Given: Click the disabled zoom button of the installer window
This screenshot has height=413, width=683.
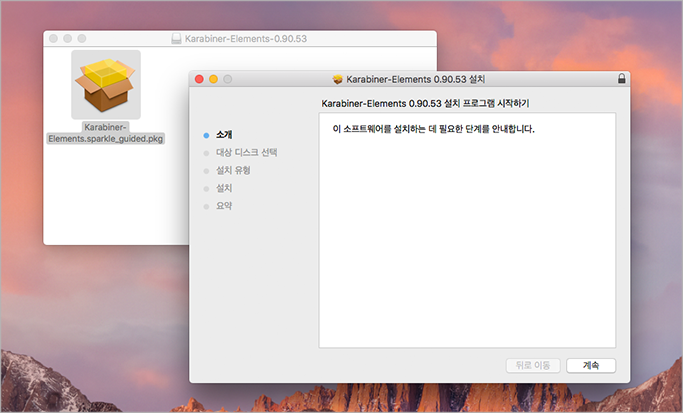Looking at the screenshot, I should (228, 79).
